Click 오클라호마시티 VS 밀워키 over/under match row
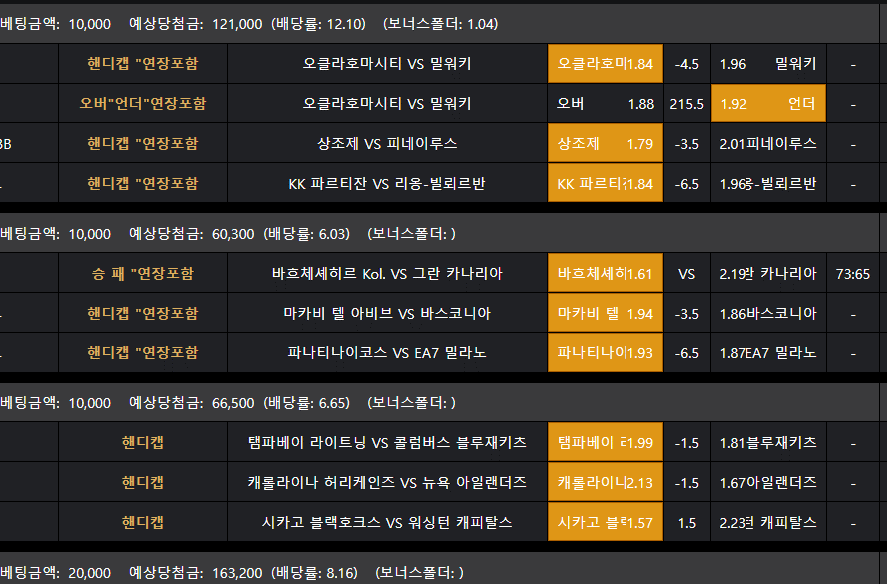The image size is (887, 584). click(387, 104)
